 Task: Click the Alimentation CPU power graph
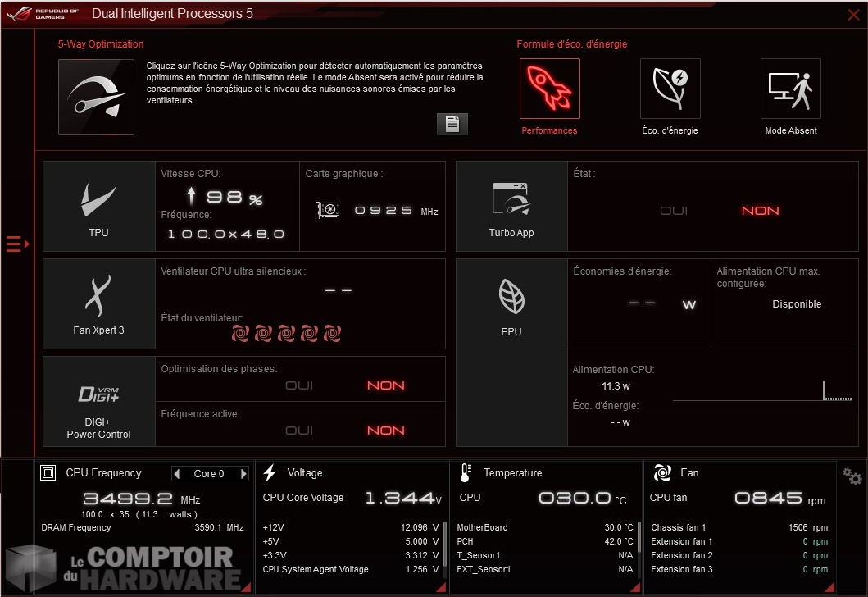[x=762, y=390]
